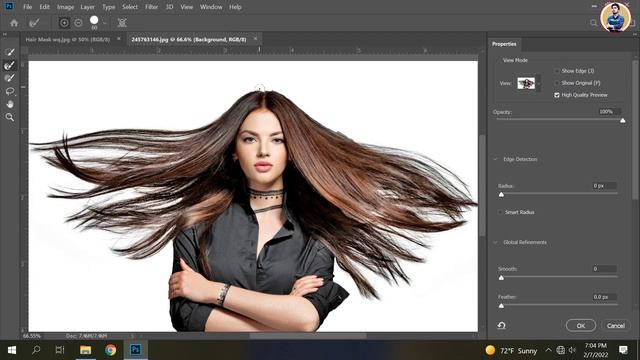This screenshot has height=360, width=640.
Task: Open the 3D menu
Action: point(169,7)
